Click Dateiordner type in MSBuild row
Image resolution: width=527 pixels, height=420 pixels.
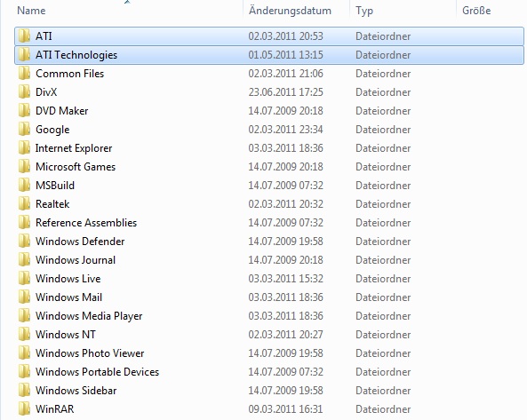coord(383,186)
